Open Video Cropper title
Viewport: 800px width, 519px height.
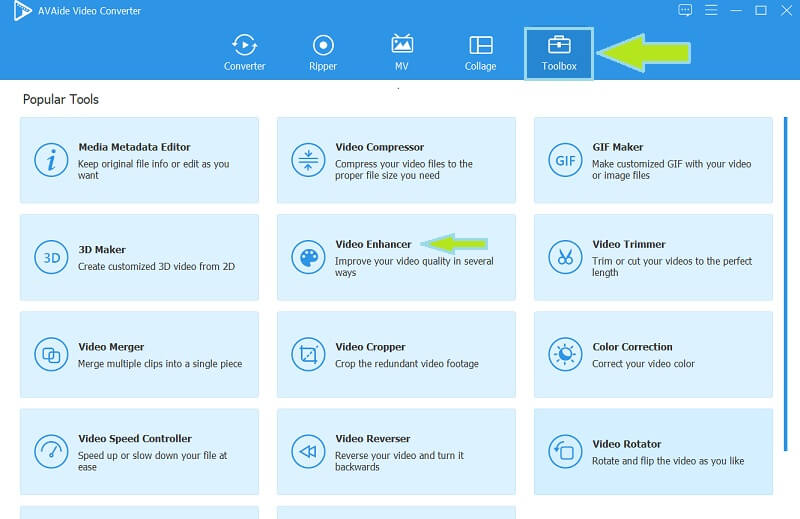coord(370,347)
